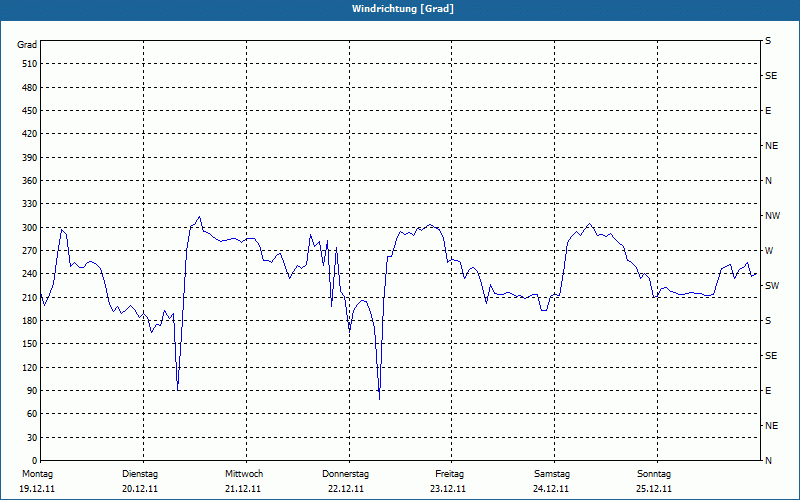This screenshot has height=500, width=800.
Task: Click the chart title "Windrichtung [Grad]"
Action: 403,9
